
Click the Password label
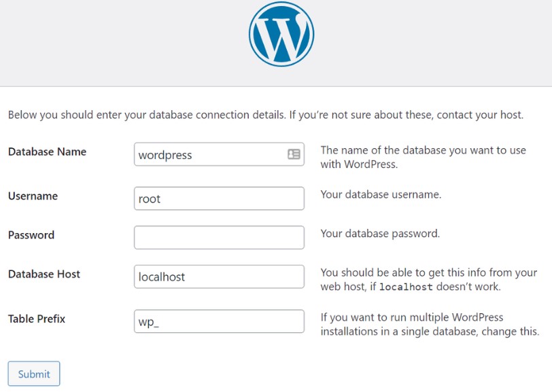(x=31, y=235)
